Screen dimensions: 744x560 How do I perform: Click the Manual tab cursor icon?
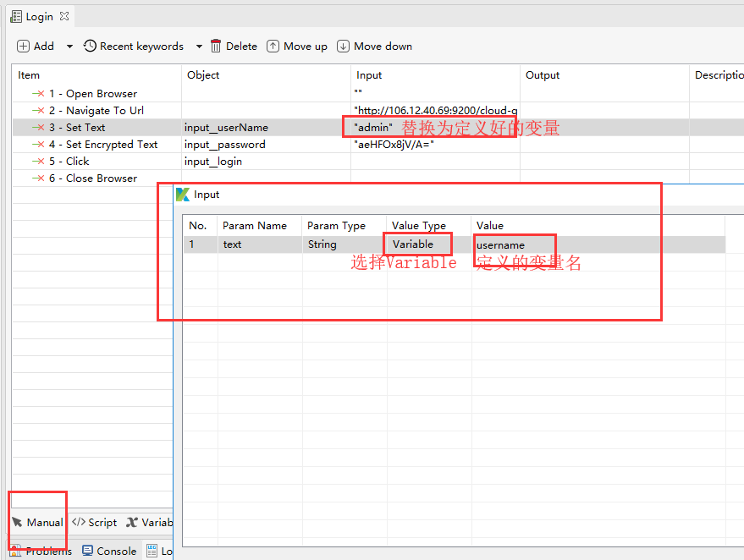(x=17, y=522)
